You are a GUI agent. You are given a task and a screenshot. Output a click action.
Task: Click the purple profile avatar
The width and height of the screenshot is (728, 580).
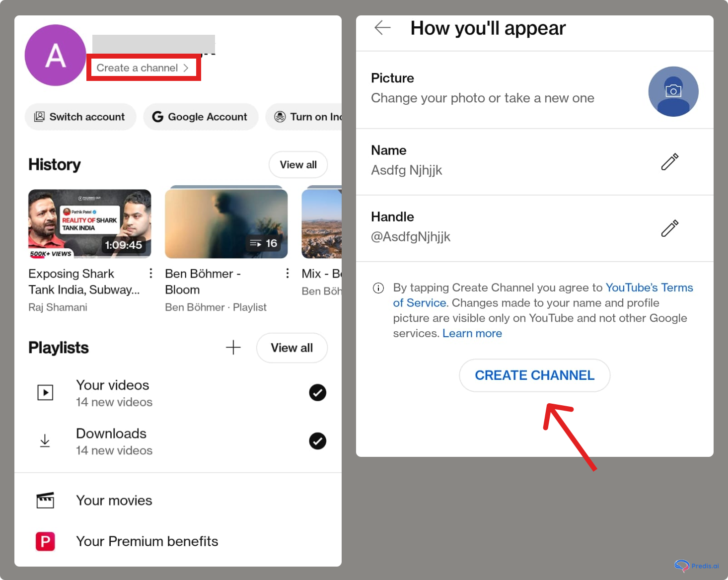pyautogui.click(x=55, y=55)
